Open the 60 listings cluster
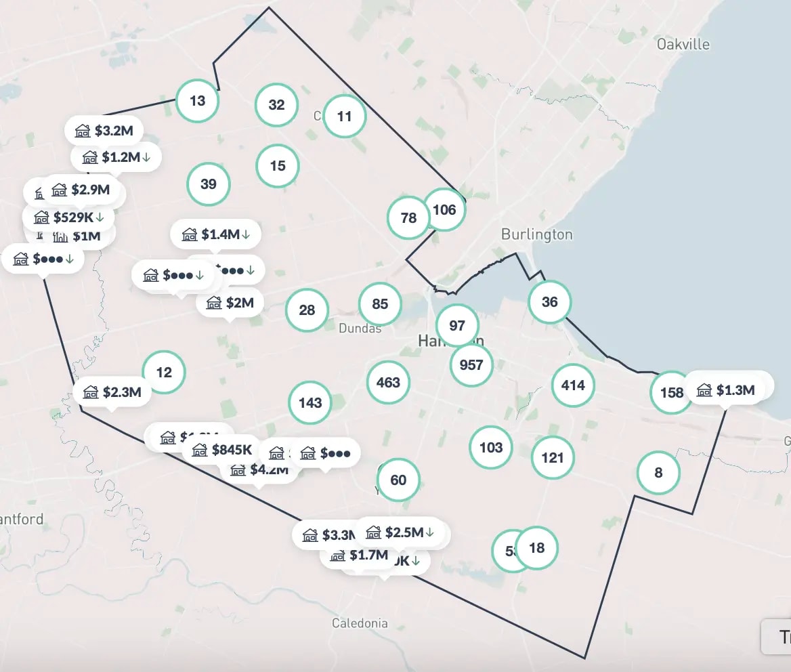 tap(398, 480)
